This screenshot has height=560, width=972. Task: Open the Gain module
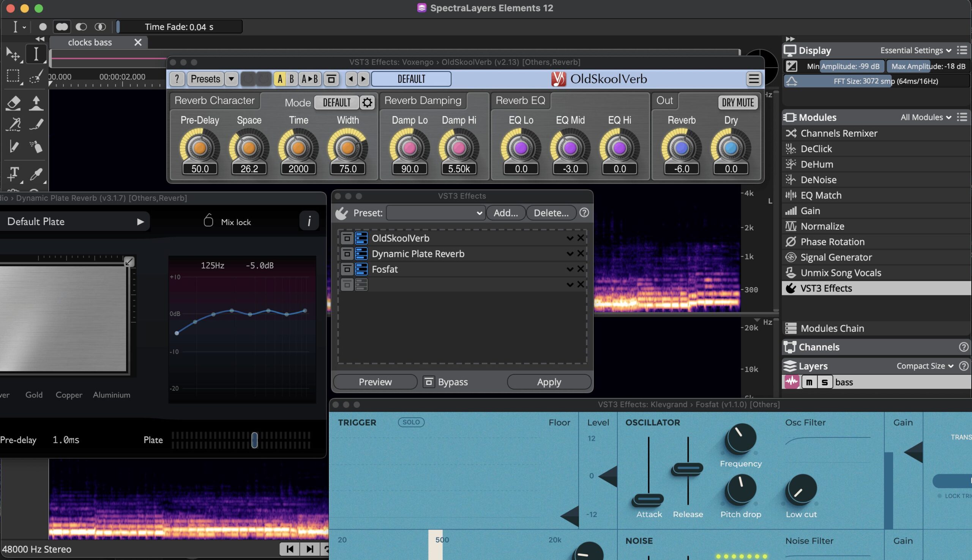876,211
